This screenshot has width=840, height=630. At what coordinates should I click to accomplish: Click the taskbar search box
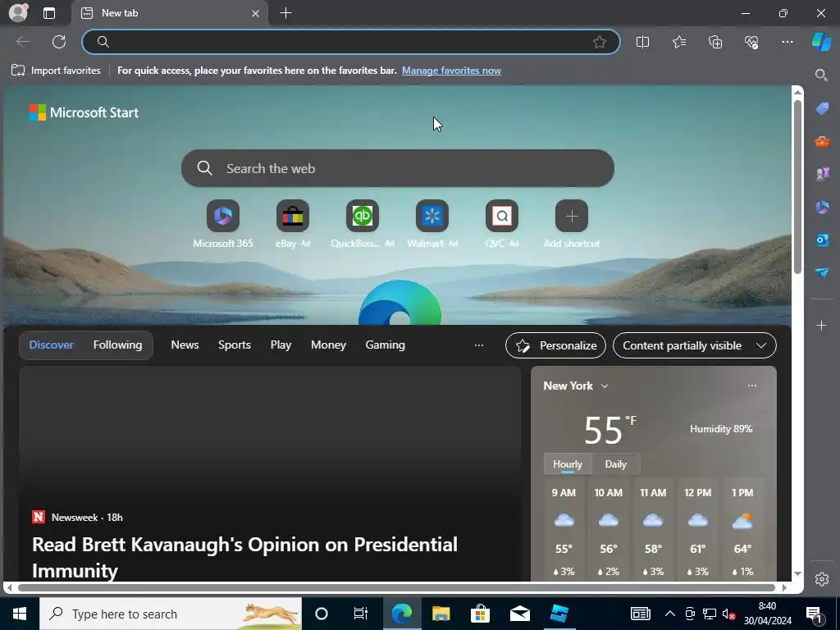[171, 614]
